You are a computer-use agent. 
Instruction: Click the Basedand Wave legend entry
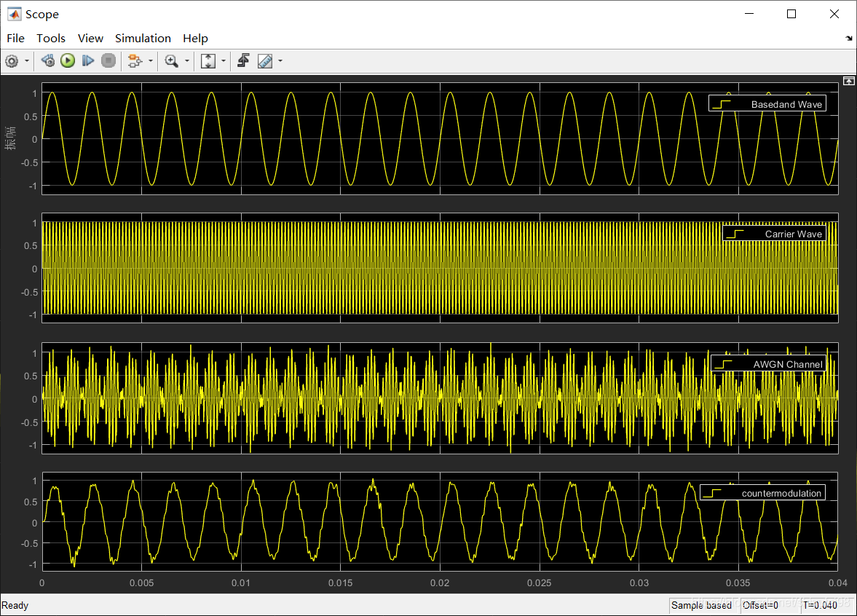[x=767, y=104]
